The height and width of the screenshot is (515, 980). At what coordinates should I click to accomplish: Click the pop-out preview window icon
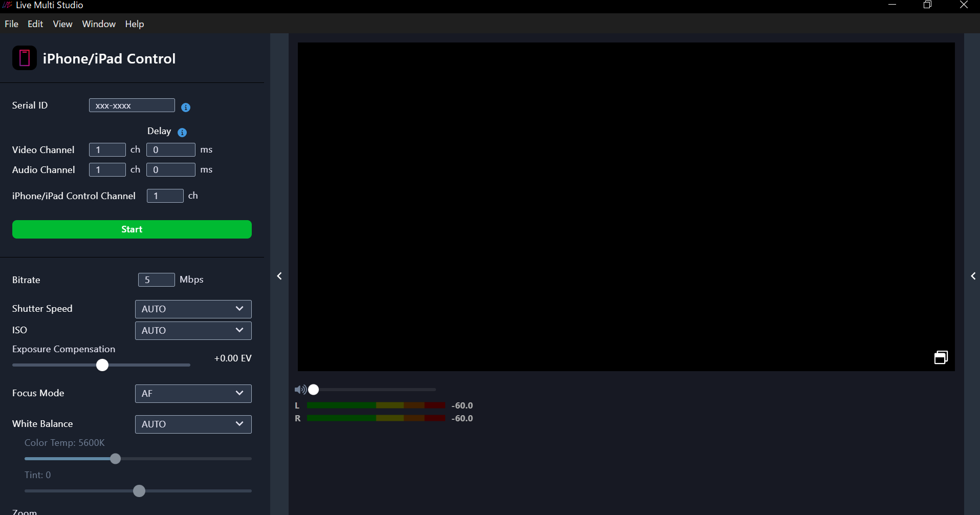(x=941, y=357)
